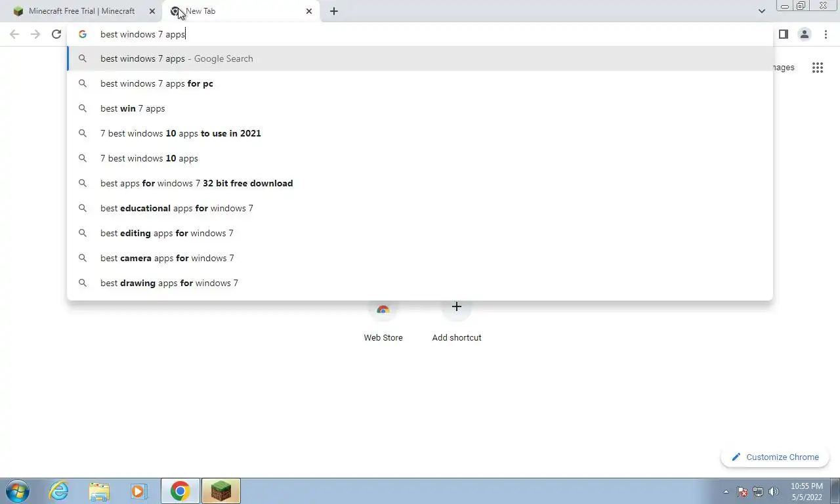
Task: Open Windows Explorer folder in taskbar
Action: (x=99, y=491)
